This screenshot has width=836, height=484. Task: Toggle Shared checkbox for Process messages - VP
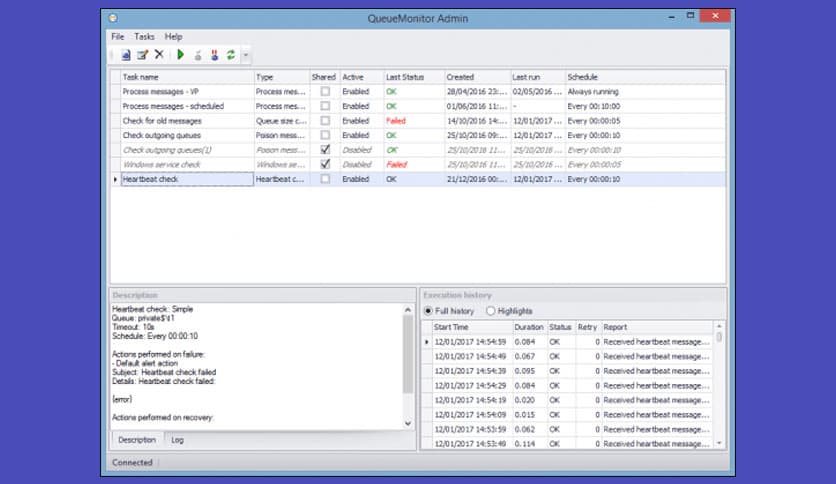[x=325, y=92]
